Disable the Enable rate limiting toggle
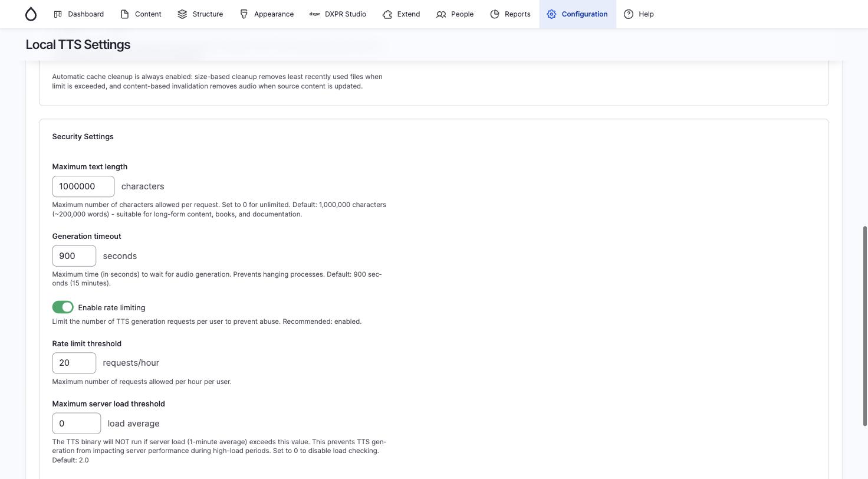 pos(63,307)
